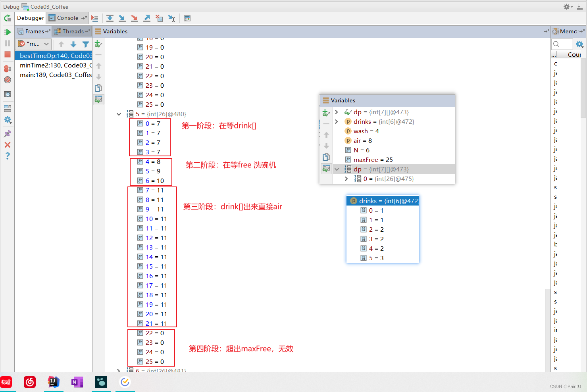Duplicate watch in floating Variables popup
587x392 pixels.
pos(326,157)
